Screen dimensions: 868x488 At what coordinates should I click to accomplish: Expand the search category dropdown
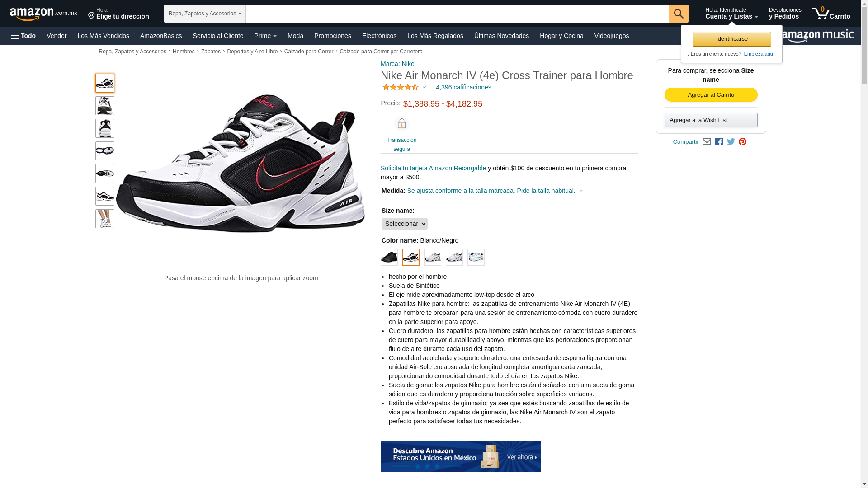(x=205, y=14)
